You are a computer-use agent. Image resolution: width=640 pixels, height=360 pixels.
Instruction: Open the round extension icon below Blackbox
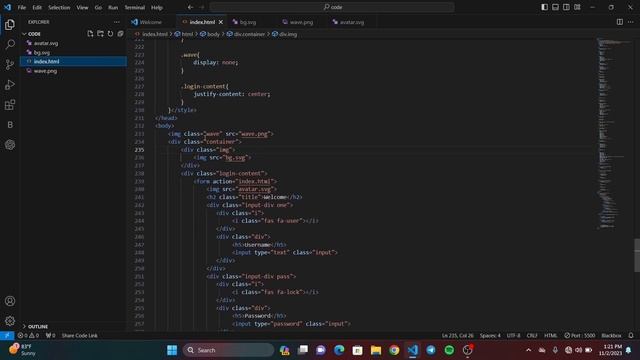(x=10, y=144)
